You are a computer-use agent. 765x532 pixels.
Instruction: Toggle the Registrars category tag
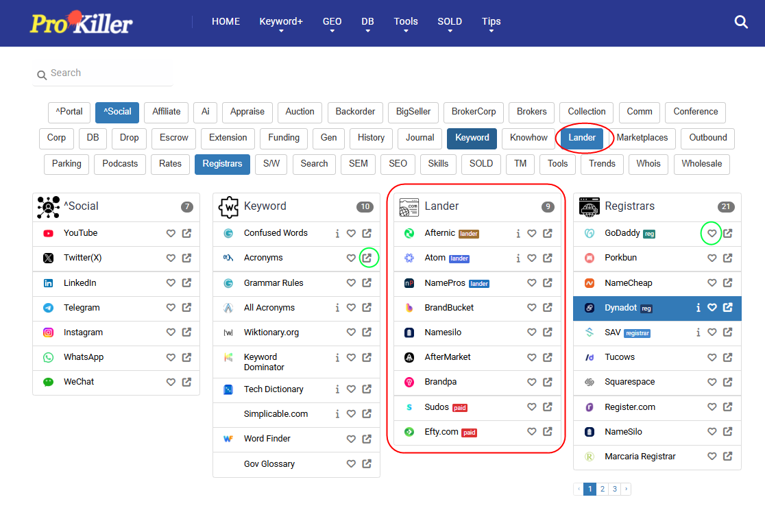point(222,164)
